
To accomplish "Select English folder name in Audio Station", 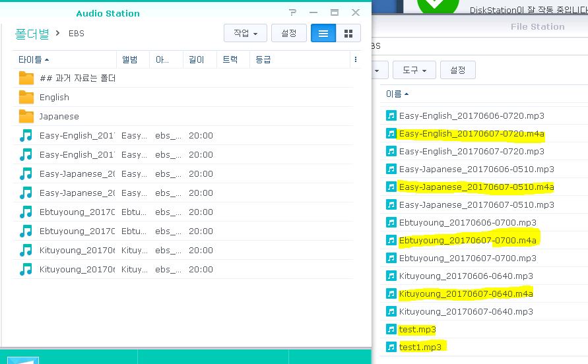I will tap(54, 97).
